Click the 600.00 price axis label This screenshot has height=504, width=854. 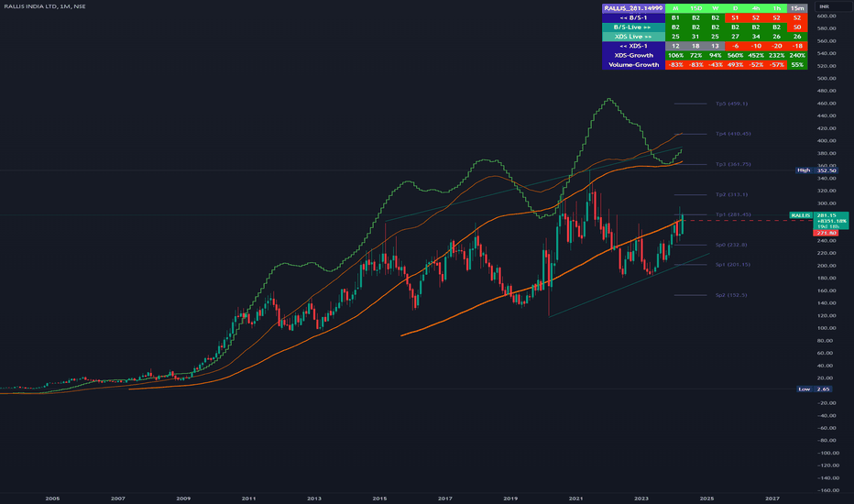(827, 16)
